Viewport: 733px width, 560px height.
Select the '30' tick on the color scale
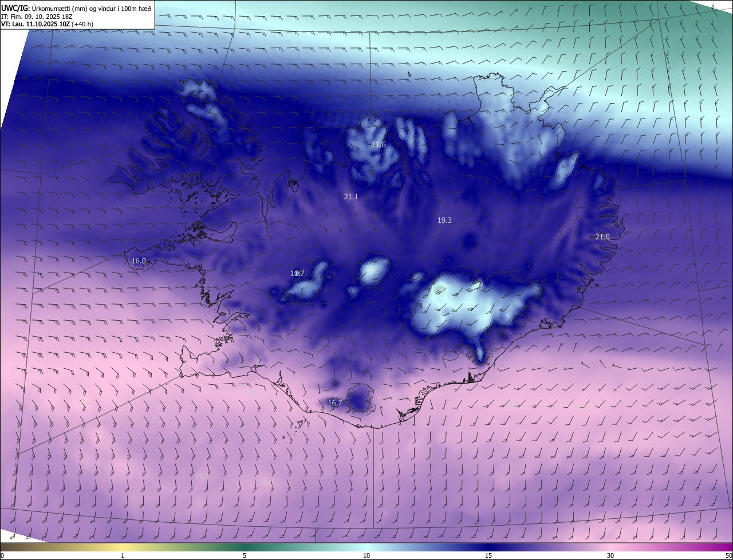[x=610, y=555]
